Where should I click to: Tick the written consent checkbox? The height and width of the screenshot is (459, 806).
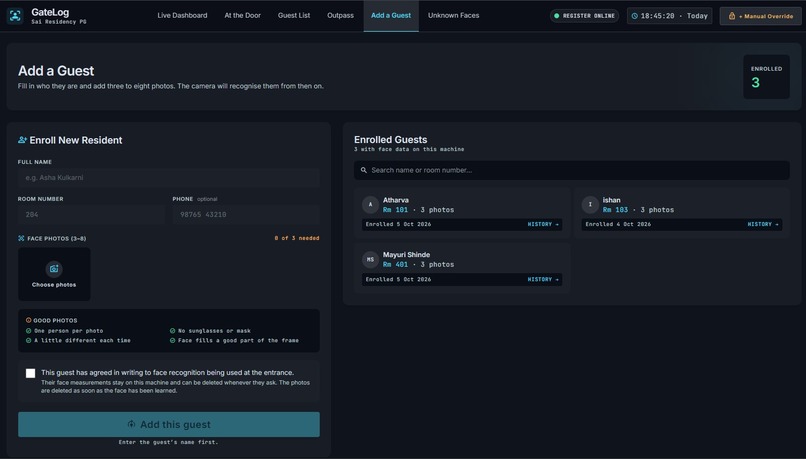pyautogui.click(x=30, y=373)
